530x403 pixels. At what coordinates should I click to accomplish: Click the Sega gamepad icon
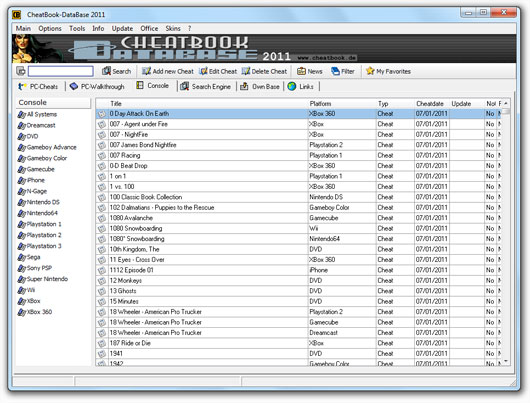click(x=22, y=257)
